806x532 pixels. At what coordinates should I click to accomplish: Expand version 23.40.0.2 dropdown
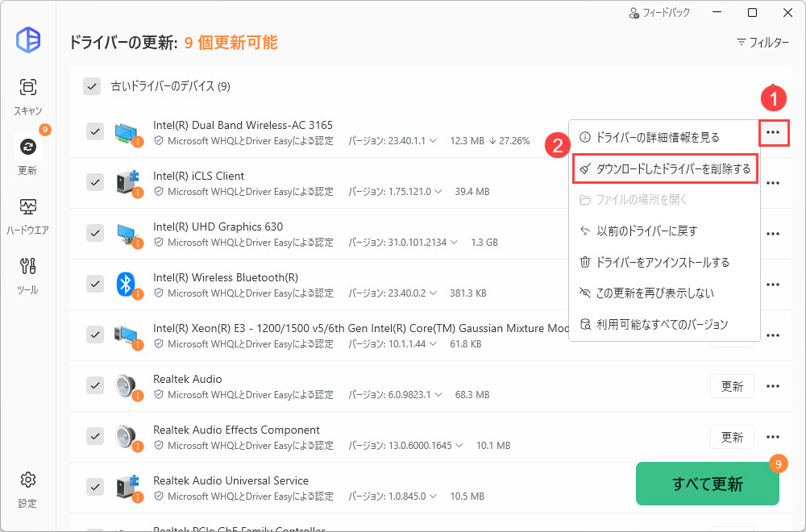pyautogui.click(x=433, y=293)
